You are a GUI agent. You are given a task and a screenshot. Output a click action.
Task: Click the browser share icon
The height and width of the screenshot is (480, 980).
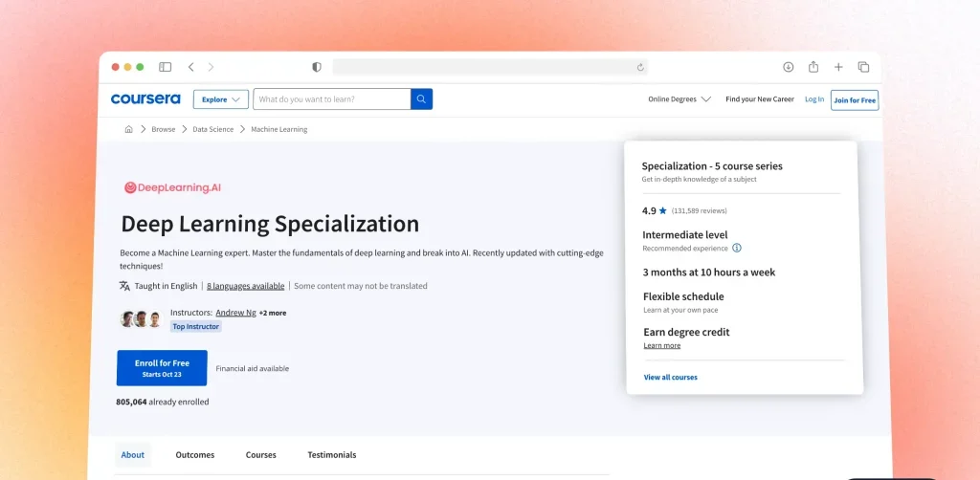[813, 67]
